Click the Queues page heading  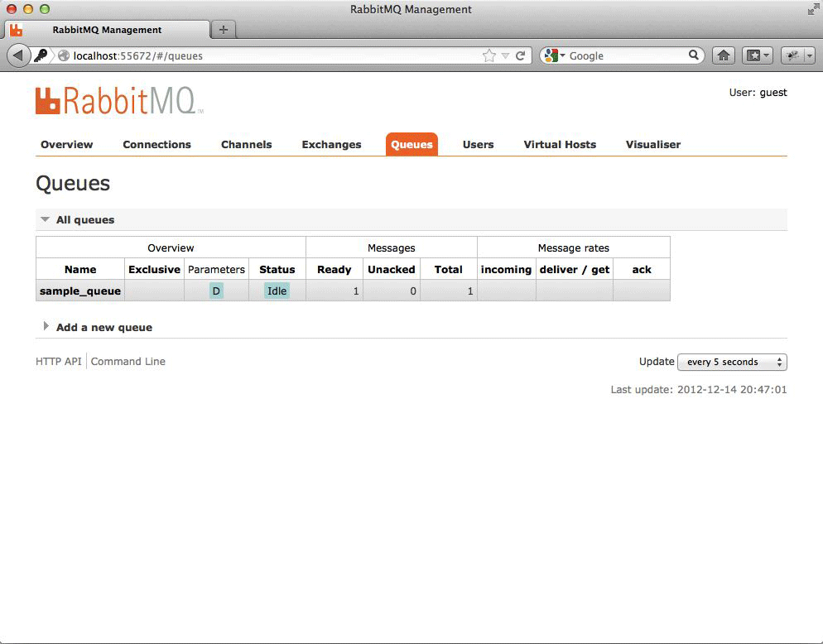pyautogui.click(x=73, y=183)
